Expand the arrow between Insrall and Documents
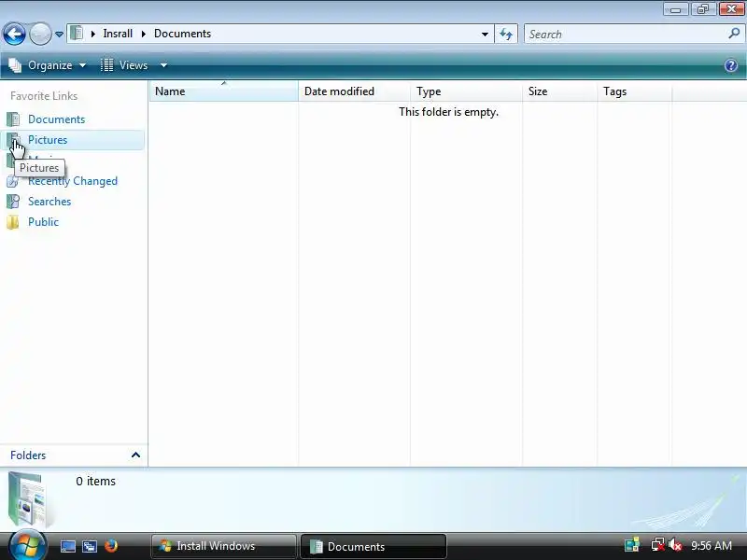Screen dimensions: 747x560 (144, 34)
